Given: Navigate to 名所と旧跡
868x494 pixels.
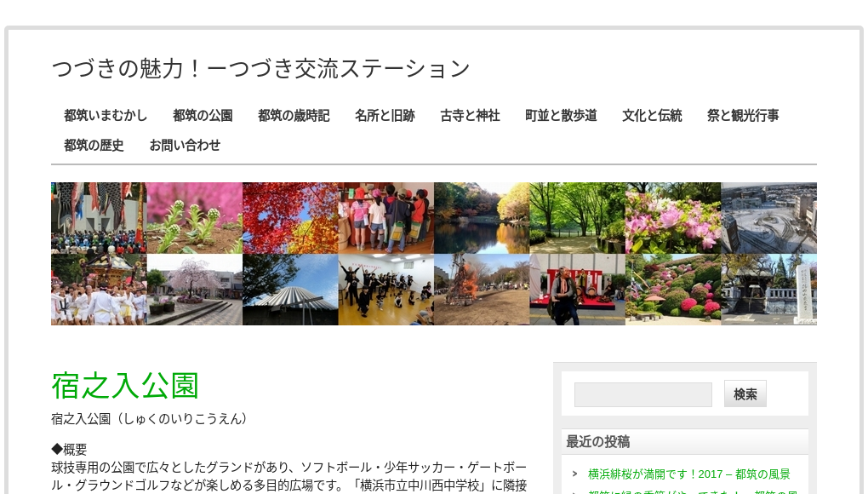Looking at the screenshot, I should coord(385,116).
